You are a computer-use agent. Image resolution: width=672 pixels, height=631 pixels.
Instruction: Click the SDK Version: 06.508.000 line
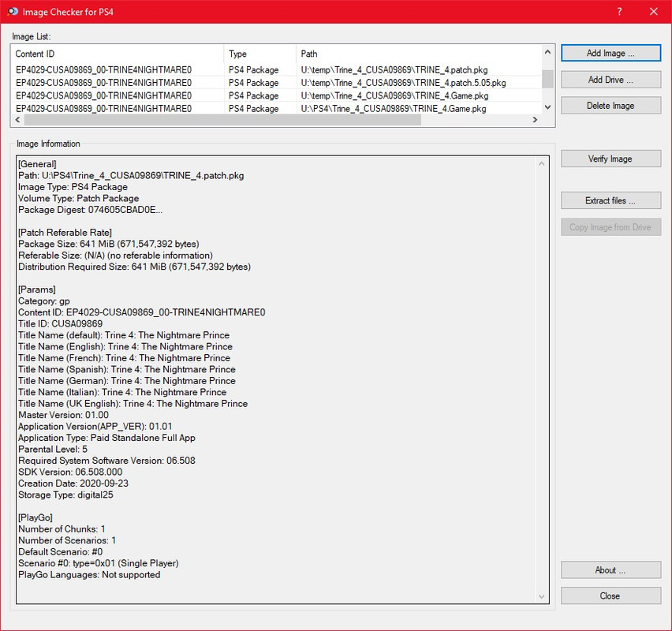[70, 472]
